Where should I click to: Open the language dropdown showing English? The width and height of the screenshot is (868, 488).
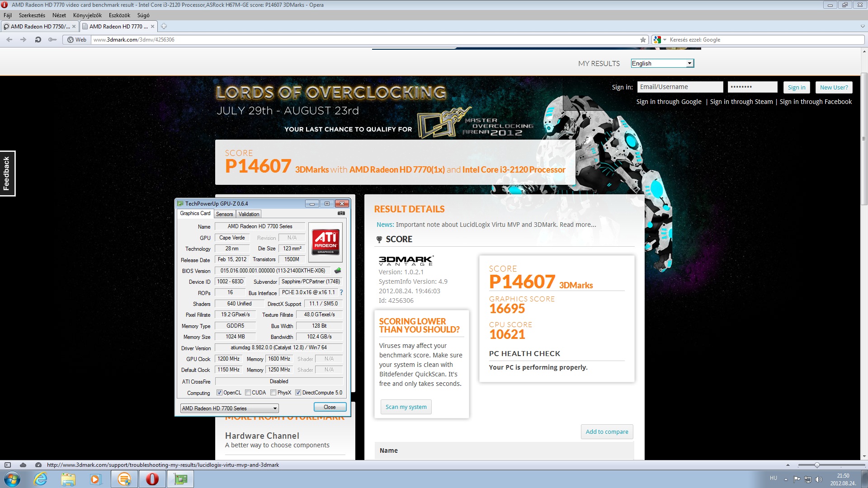tap(662, 63)
